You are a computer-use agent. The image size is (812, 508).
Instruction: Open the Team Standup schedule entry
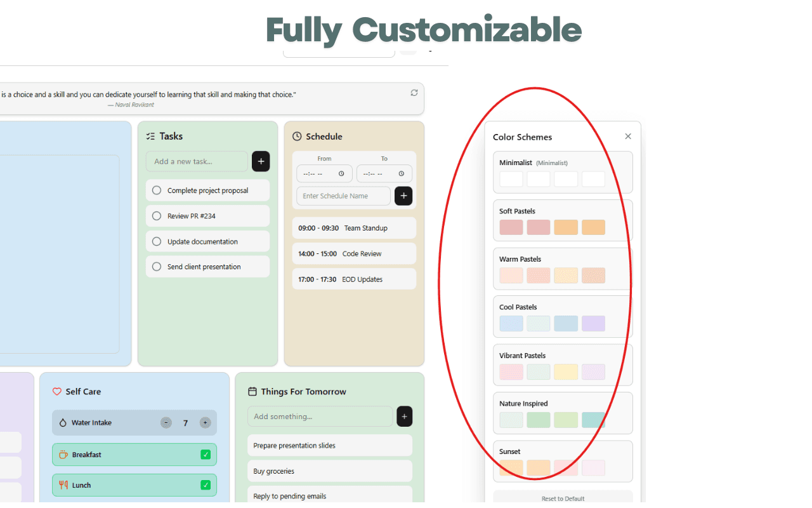coord(354,228)
